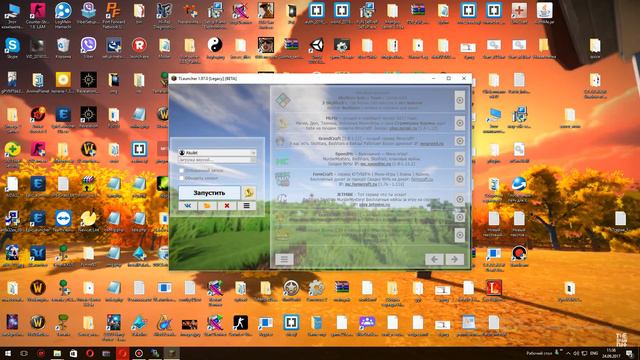This screenshot has width=640, height=360.
Task: Click the last round button in the server list
Action: tap(460, 235)
